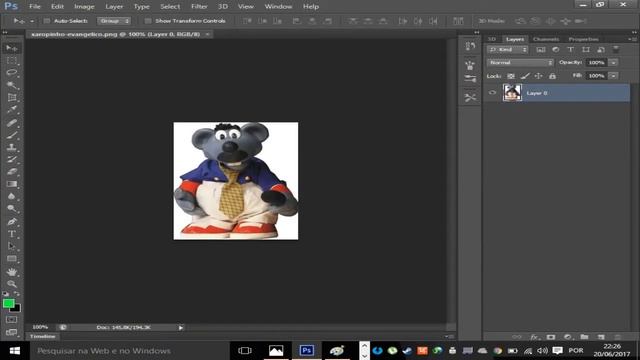Create a new group folder

tap(584, 337)
